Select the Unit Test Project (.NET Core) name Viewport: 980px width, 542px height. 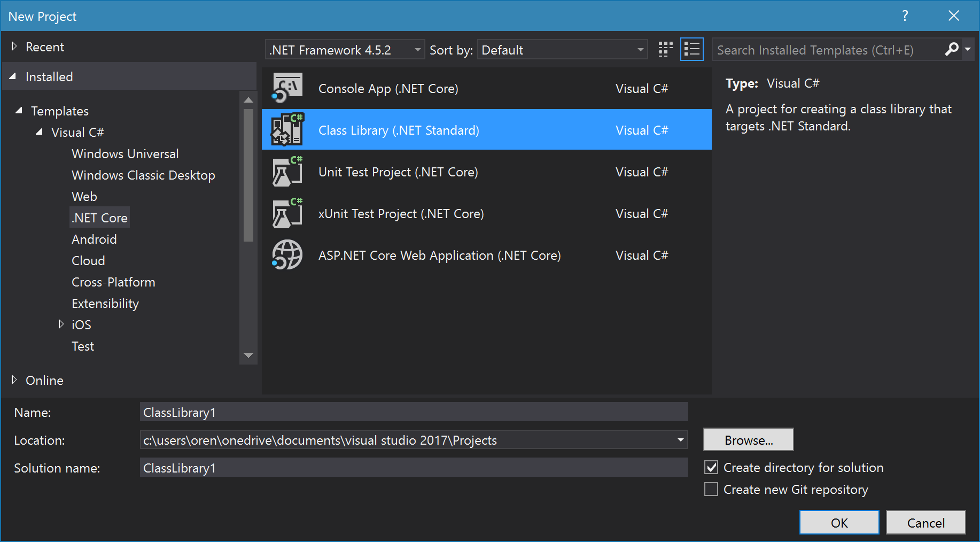pos(398,172)
